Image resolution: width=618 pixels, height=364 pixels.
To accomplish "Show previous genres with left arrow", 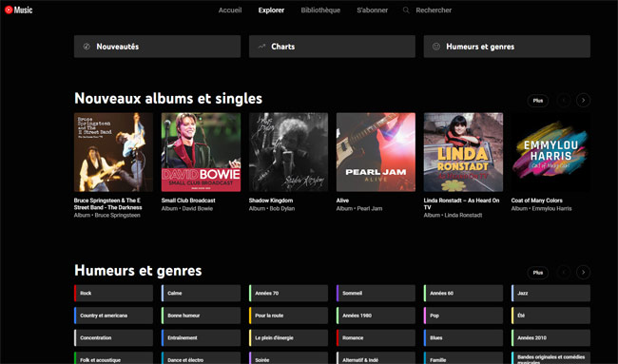I will pos(564,272).
